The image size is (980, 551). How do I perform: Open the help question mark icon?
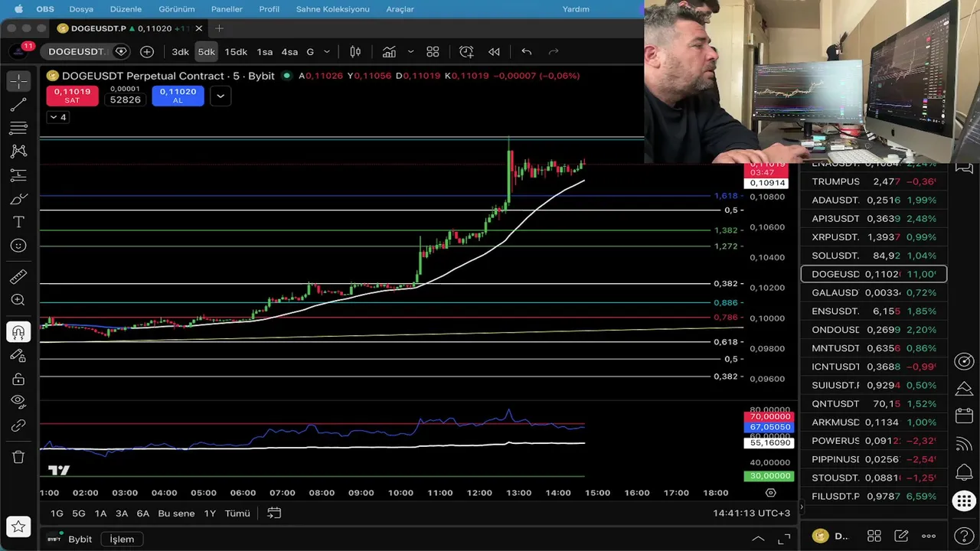pyautogui.click(x=964, y=536)
